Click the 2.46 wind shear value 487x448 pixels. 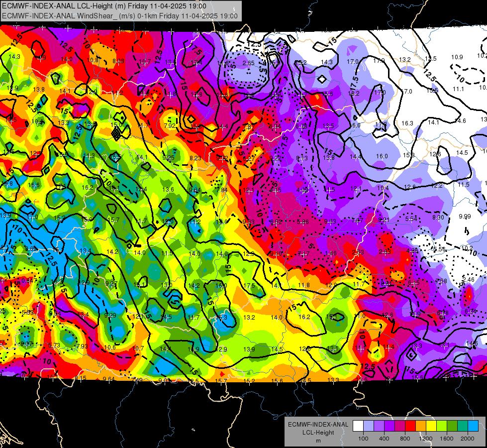[469, 279]
